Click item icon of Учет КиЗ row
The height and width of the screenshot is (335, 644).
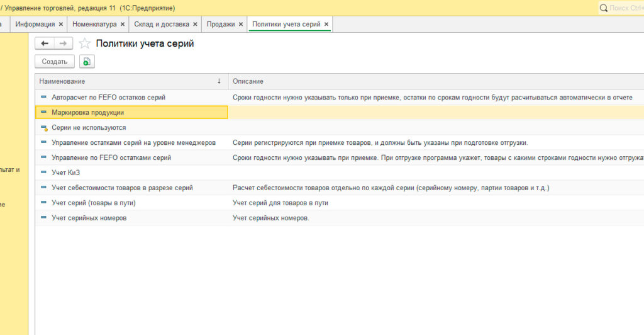click(x=43, y=173)
